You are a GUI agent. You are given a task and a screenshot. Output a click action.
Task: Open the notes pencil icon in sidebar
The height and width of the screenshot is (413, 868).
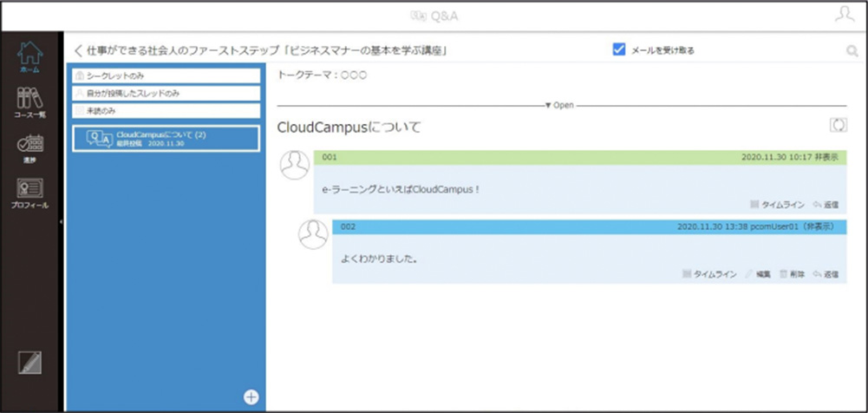pyautogui.click(x=29, y=363)
